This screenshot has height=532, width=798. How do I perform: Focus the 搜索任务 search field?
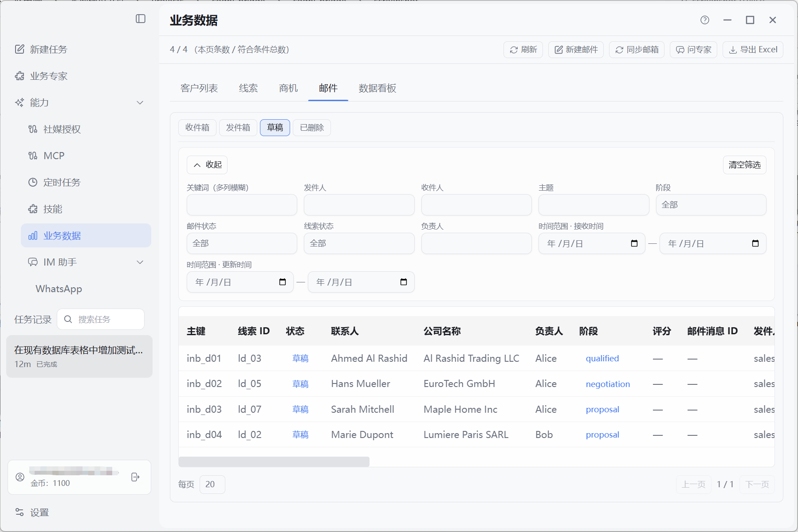click(x=101, y=319)
